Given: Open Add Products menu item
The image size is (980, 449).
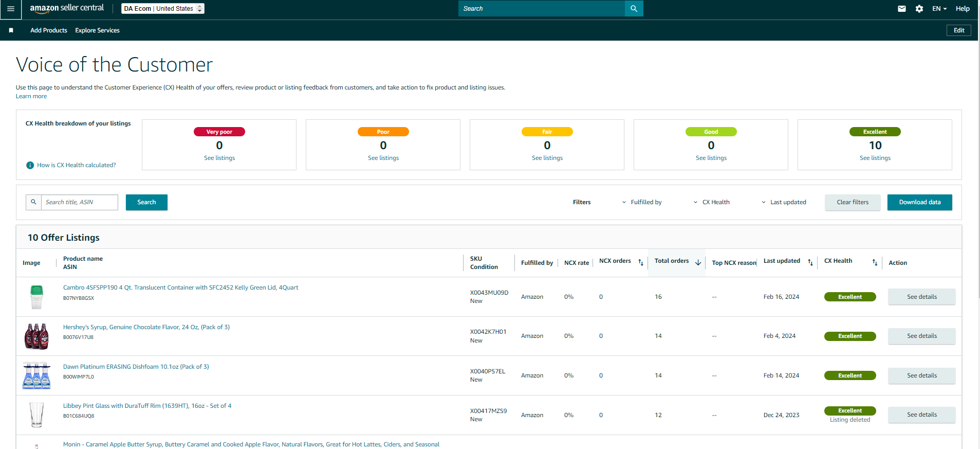Looking at the screenshot, I should coord(49,30).
